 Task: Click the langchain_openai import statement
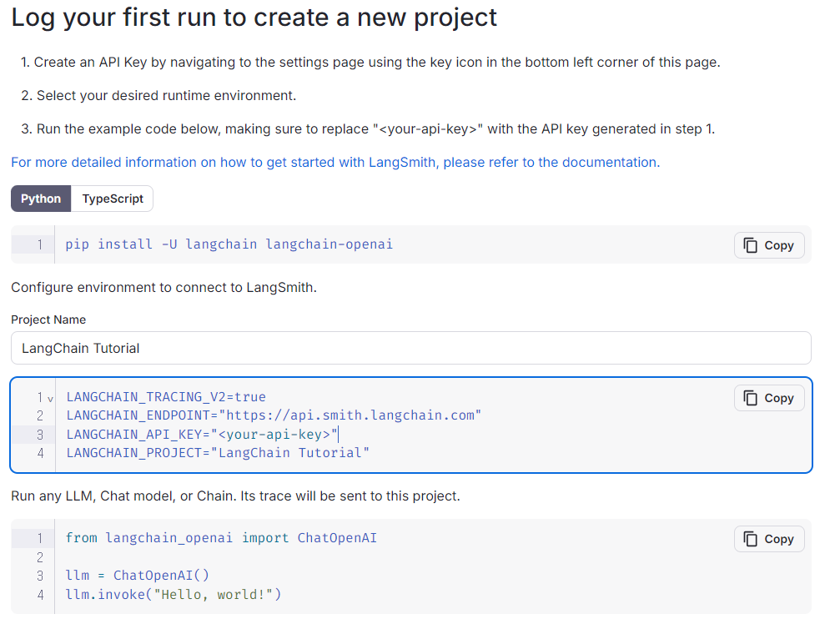[x=221, y=538]
